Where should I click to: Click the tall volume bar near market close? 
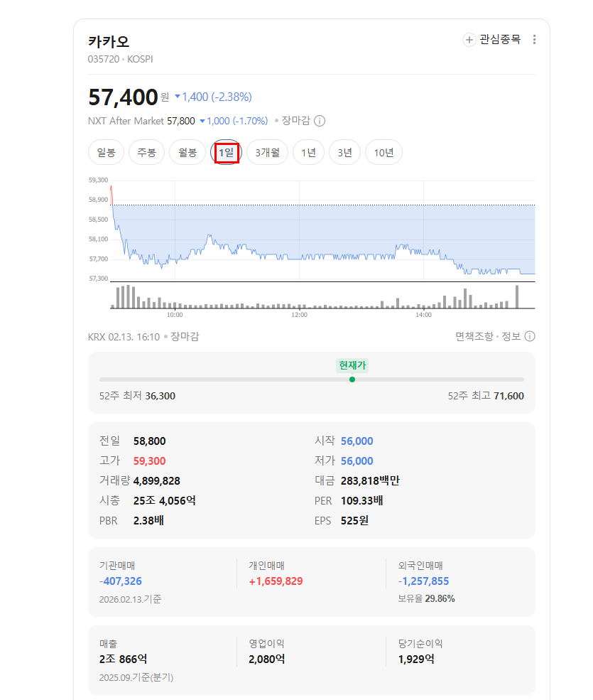(517, 296)
